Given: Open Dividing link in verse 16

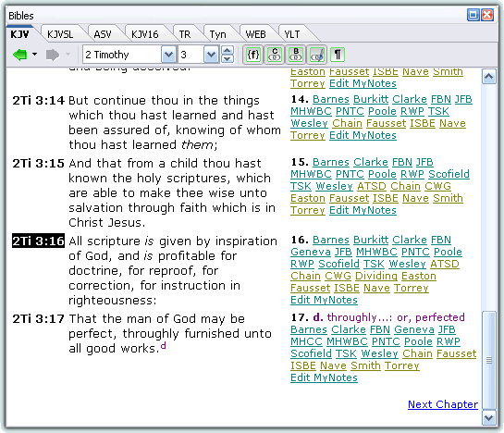Looking at the screenshot, I should point(376,276).
